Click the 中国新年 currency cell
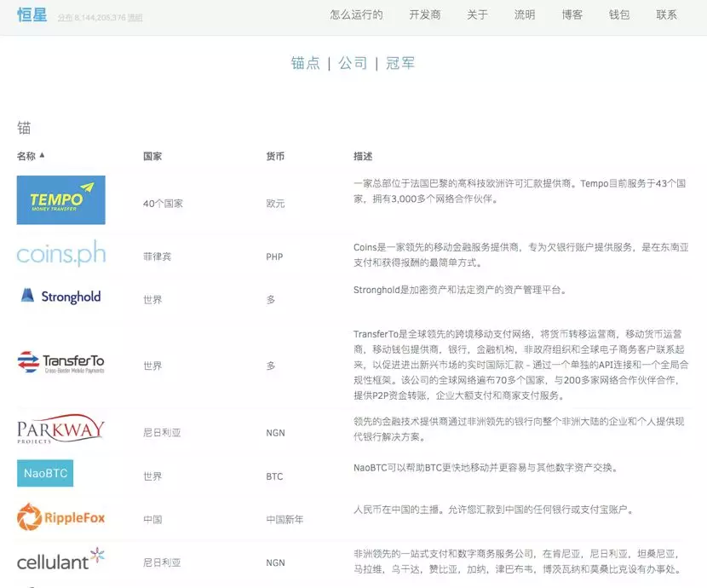The image size is (707, 588). [285, 520]
